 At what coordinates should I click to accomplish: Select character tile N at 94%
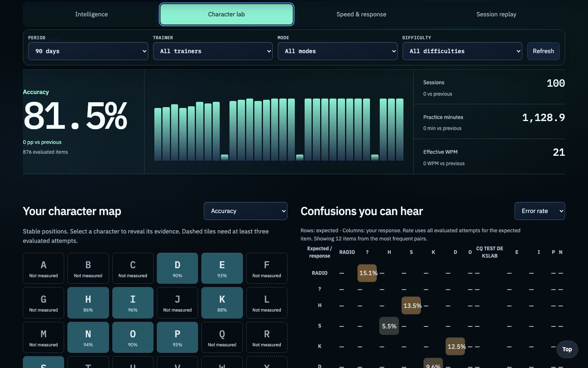(88, 337)
